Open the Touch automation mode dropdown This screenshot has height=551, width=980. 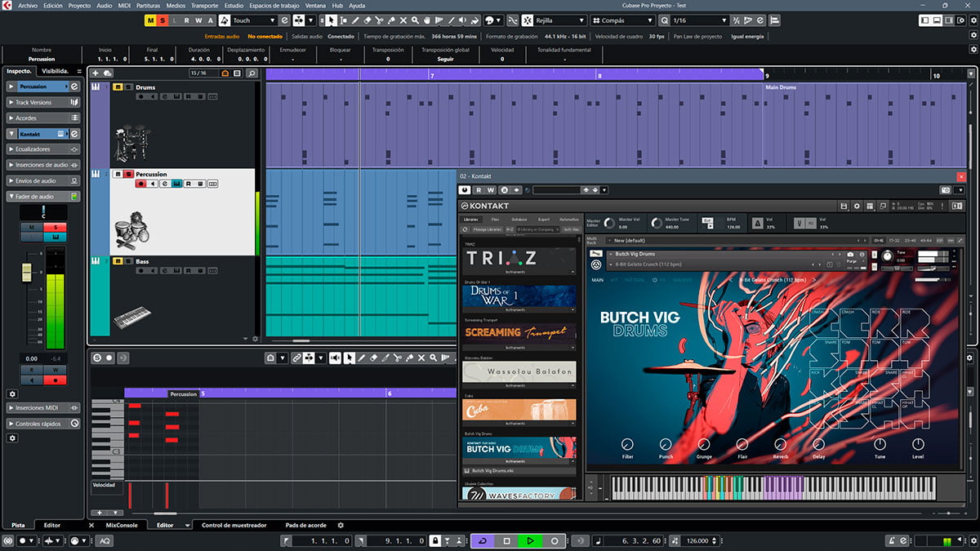[x=254, y=20]
